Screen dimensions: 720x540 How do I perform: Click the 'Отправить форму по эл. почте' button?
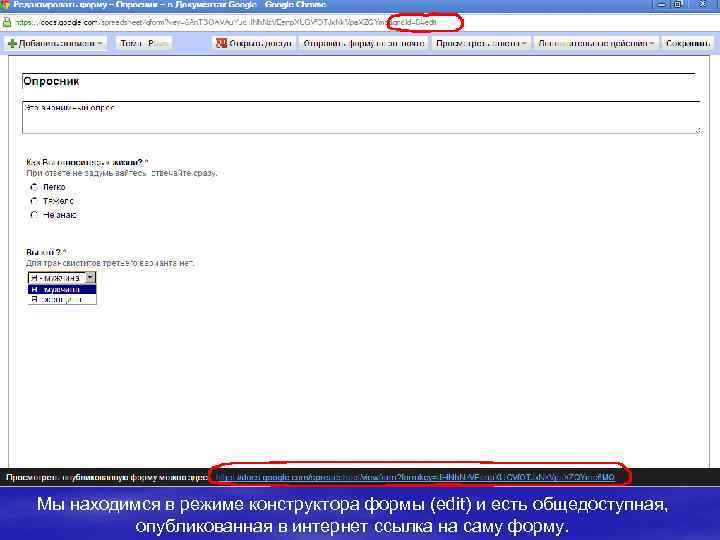pyautogui.click(x=364, y=44)
